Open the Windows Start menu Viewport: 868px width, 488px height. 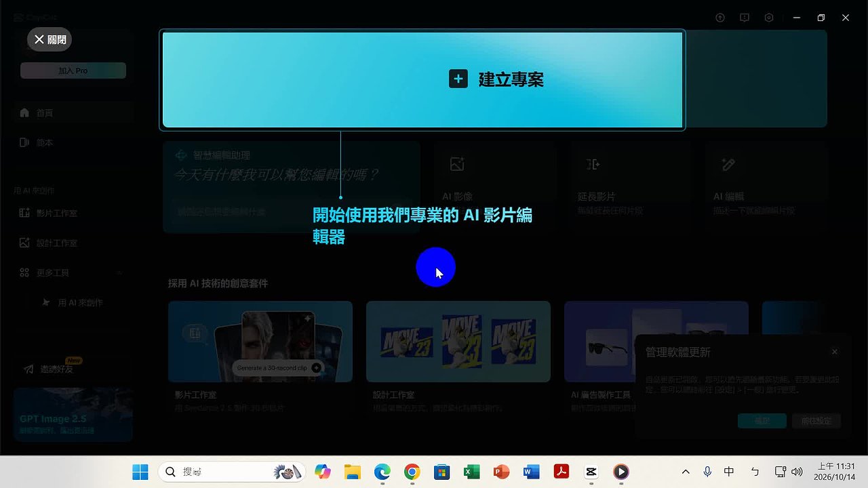click(x=140, y=472)
